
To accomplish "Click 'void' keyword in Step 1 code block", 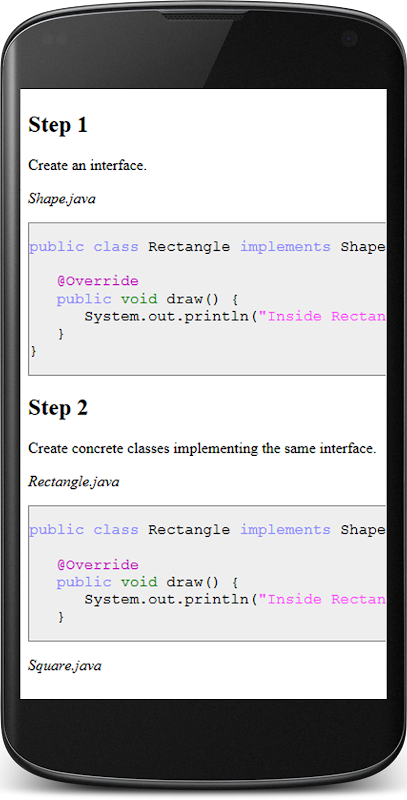I will click(x=139, y=299).
